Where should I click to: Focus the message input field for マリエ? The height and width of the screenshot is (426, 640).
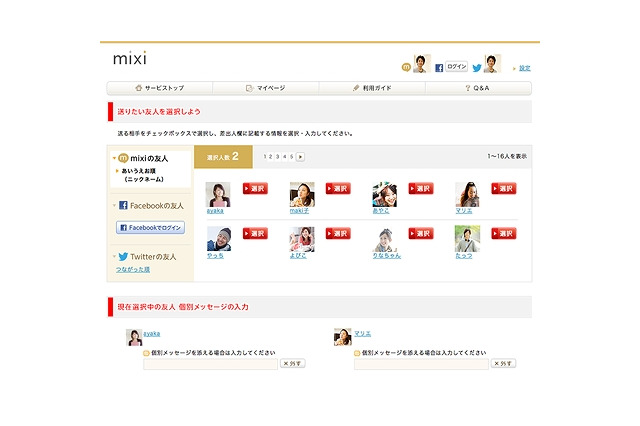point(421,364)
